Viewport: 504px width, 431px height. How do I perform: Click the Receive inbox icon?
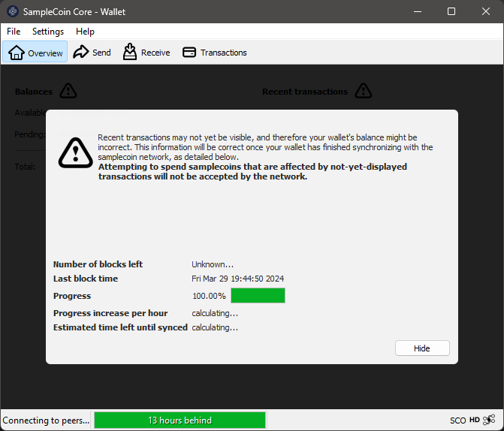pos(130,52)
